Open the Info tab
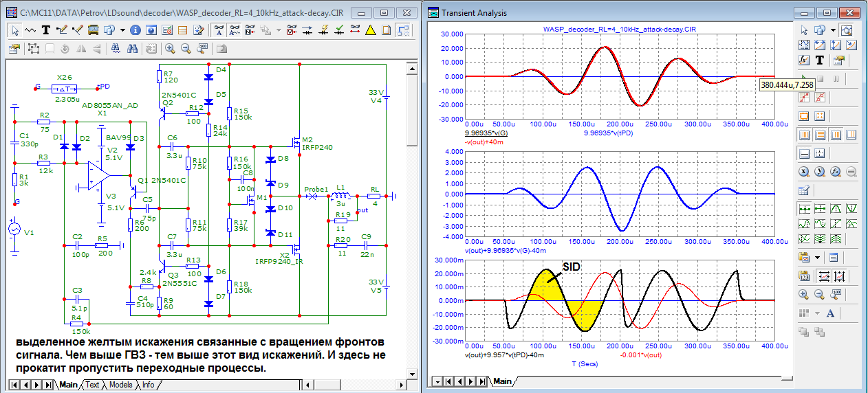Screen dimensions: 868x393 point(149,385)
